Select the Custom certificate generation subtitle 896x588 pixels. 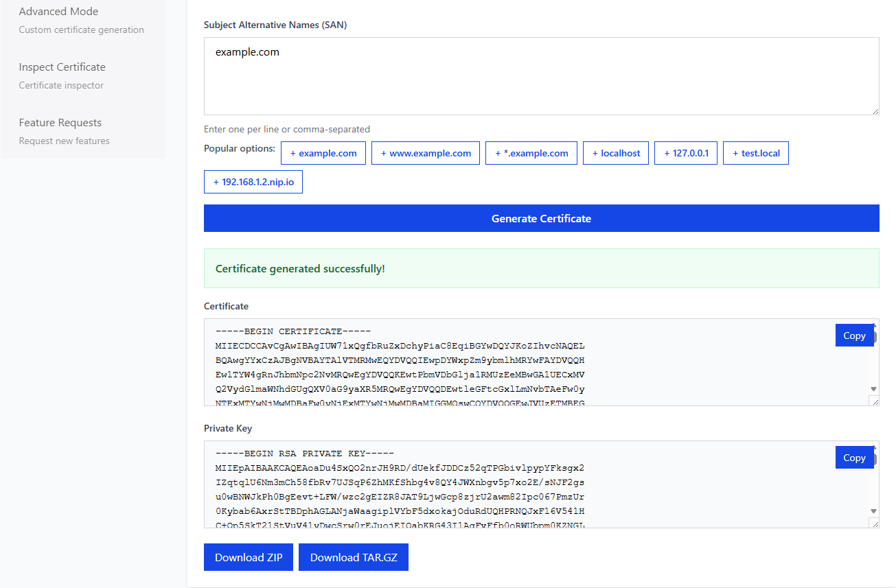coord(81,30)
